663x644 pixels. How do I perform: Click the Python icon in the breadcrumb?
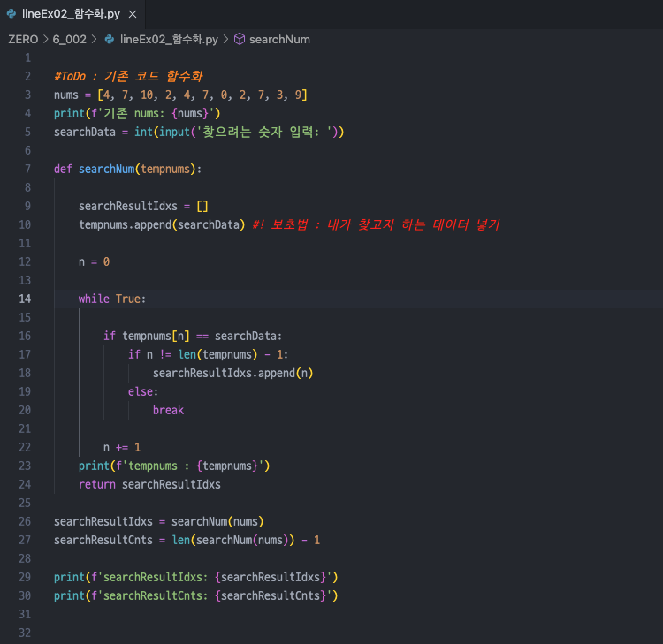[x=110, y=39]
